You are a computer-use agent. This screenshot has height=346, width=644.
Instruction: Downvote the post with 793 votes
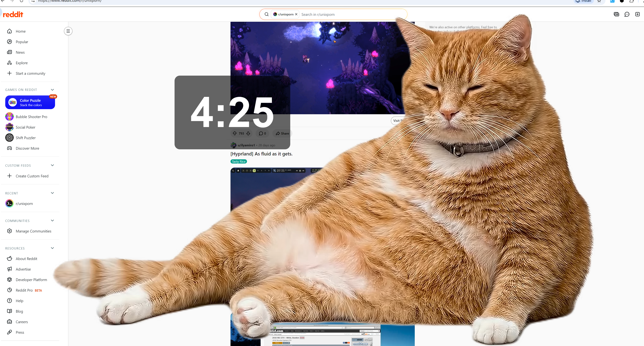(x=248, y=133)
